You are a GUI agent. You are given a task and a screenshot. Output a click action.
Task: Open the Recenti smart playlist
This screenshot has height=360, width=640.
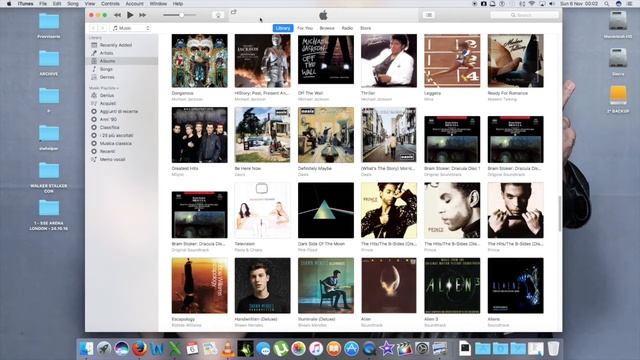(122, 151)
